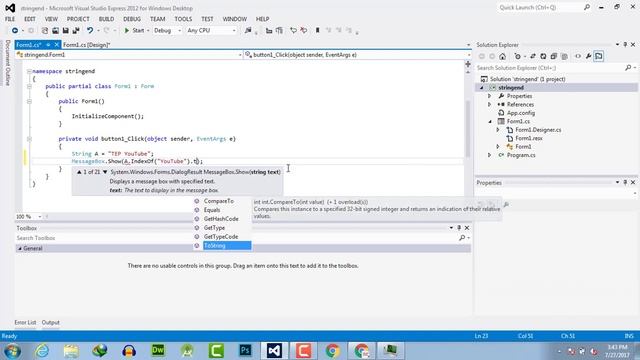Click the Collapse All icon in Solution Explorer

point(554,56)
